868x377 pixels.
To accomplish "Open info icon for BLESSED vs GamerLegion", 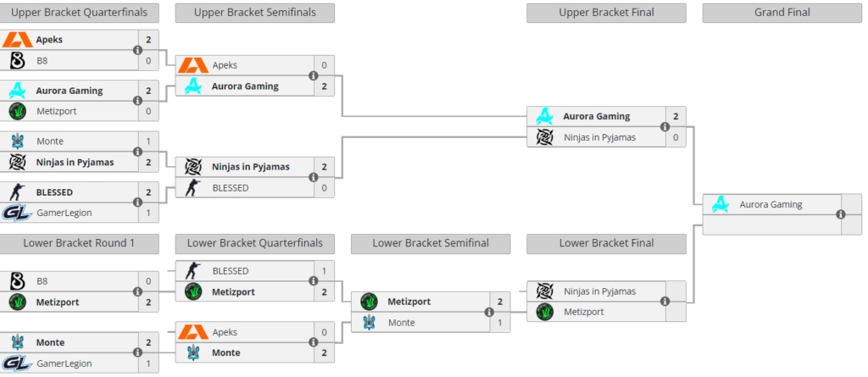I will [137, 202].
